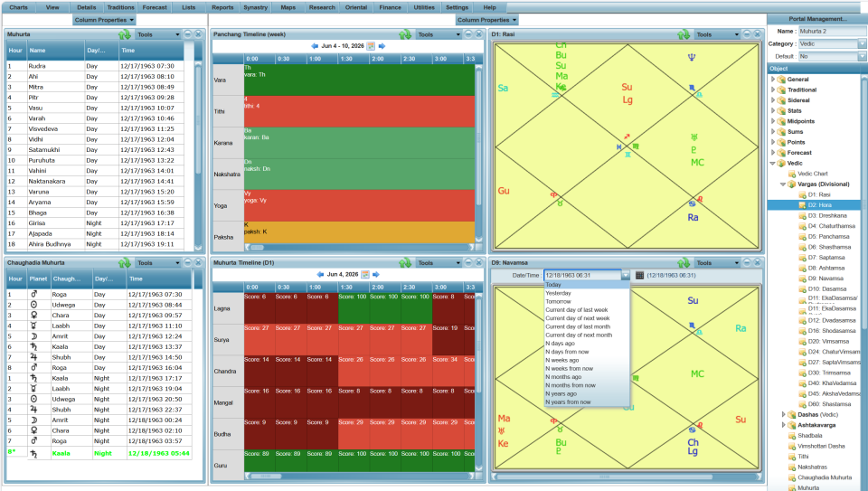Minimize the Muhurta panel
868x491 pixels.
(188, 34)
